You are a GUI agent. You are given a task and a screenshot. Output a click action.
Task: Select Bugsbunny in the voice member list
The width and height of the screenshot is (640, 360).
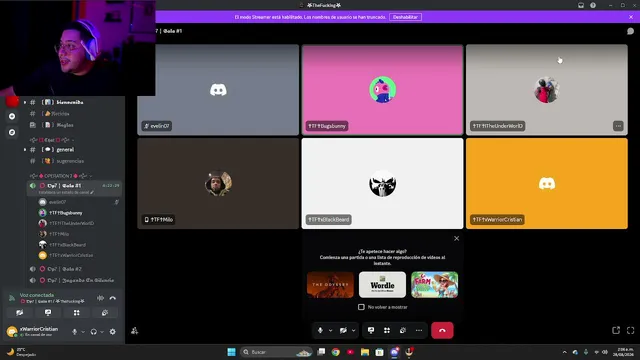(x=78, y=213)
